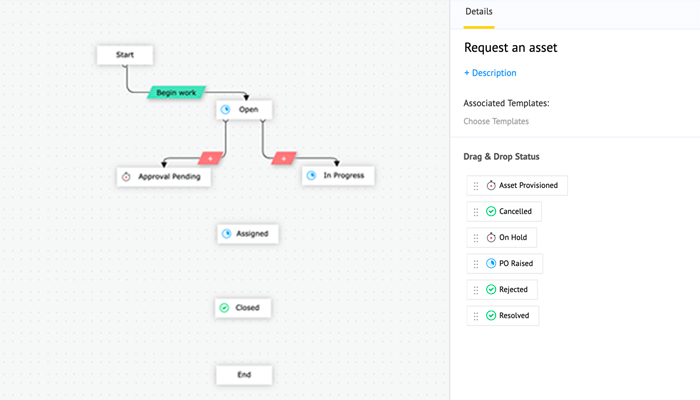This screenshot has height=400, width=700.
Task: Select the Closed status node
Action: coord(244,308)
